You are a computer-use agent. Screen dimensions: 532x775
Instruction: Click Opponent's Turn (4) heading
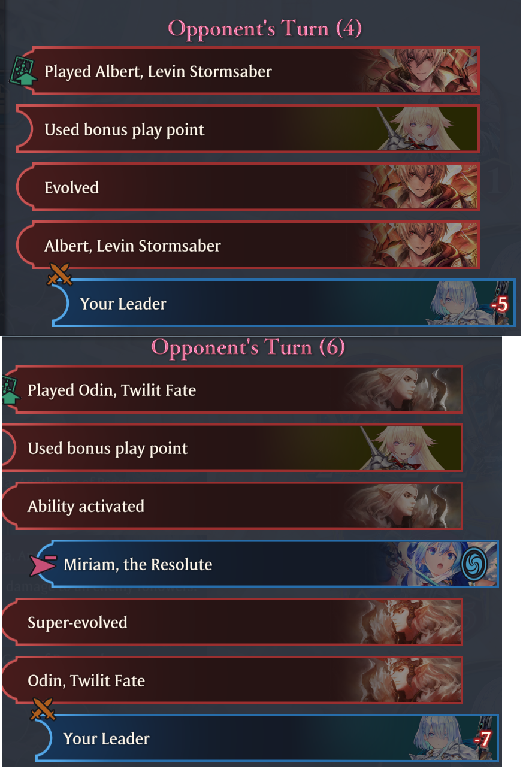point(265,28)
